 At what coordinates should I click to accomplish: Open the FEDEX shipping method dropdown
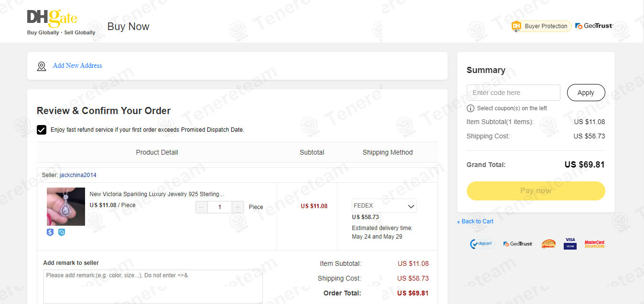pos(384,206)
